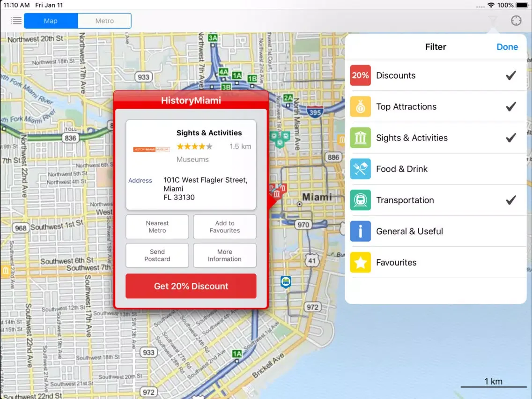Switch to the Metro tab
This screenshot has height=399, width=532.
[104, 21]
